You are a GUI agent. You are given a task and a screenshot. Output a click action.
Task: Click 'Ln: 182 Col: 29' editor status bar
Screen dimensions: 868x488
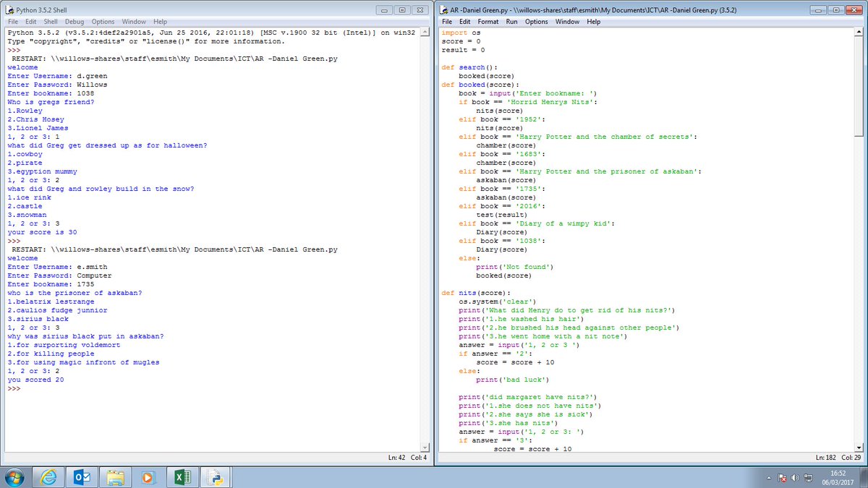click(839, 458)
